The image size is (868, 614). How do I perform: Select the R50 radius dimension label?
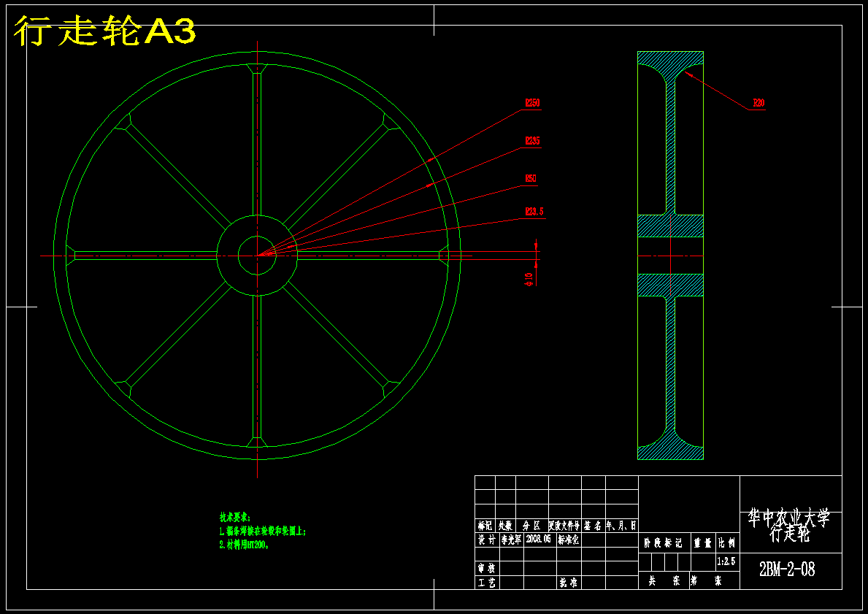point(531,179)
